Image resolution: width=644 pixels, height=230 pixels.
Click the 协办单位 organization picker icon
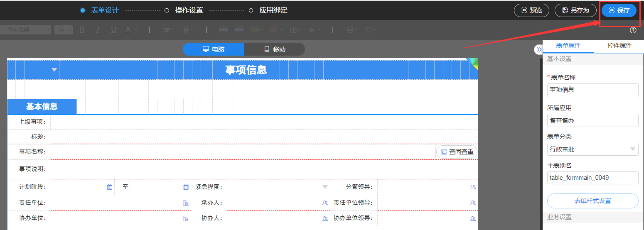(186, 218)
